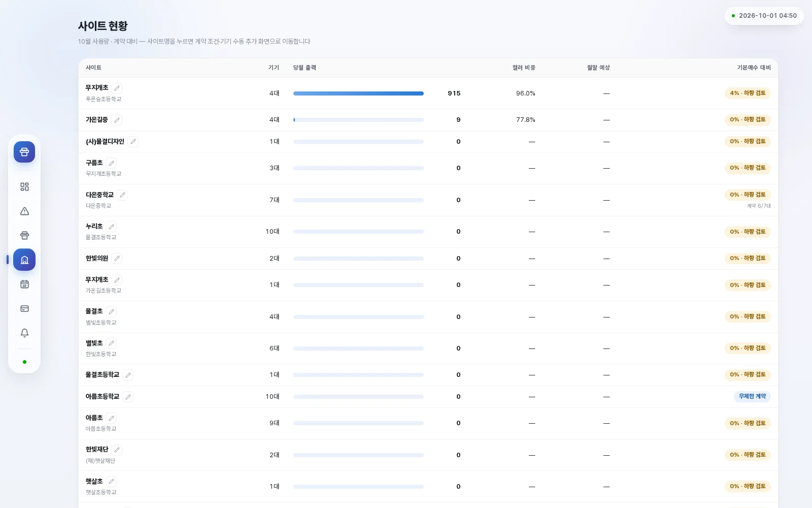Open the dashboard grid icon in sidebar
Screen dimensions: 812x508
click(24, 187)
